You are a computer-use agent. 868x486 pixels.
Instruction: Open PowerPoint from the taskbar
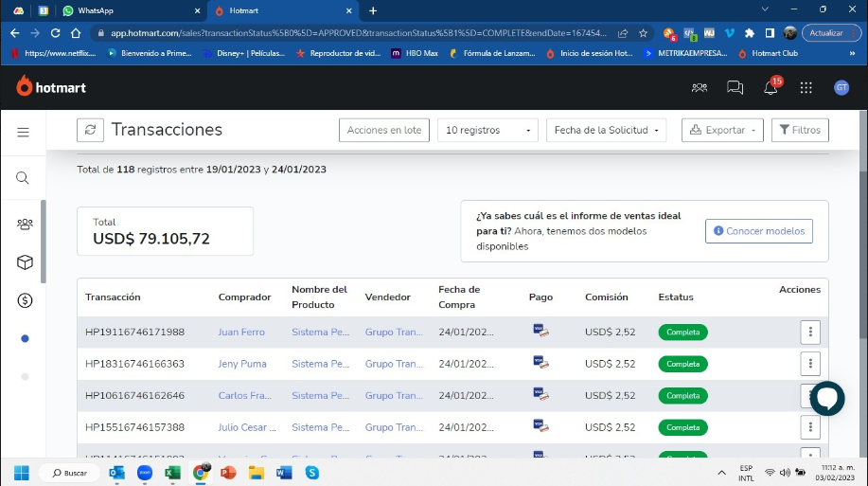228,473
